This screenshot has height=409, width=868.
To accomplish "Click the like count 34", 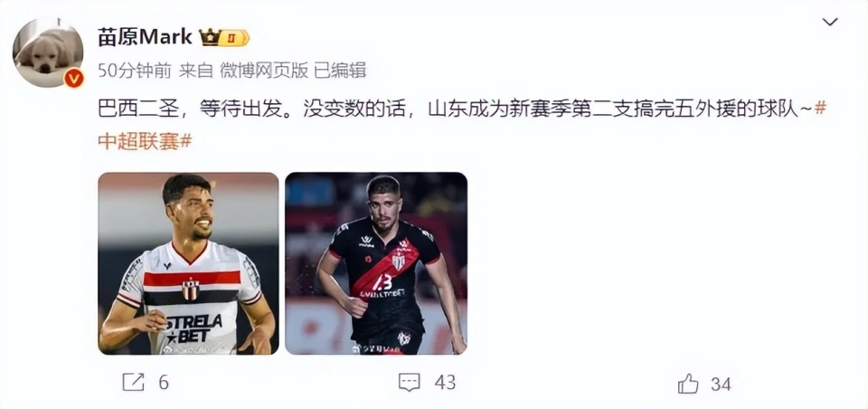I will point(721,384).
